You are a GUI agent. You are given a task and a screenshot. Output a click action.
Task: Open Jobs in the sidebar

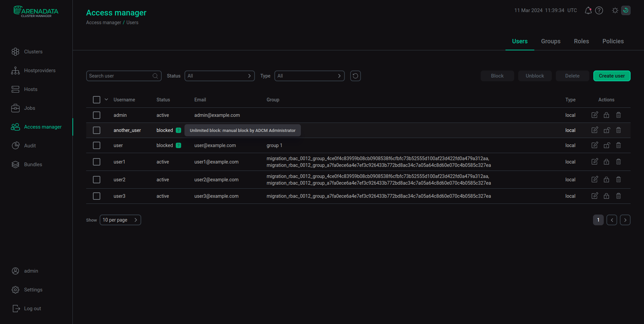tap(23, 108)
